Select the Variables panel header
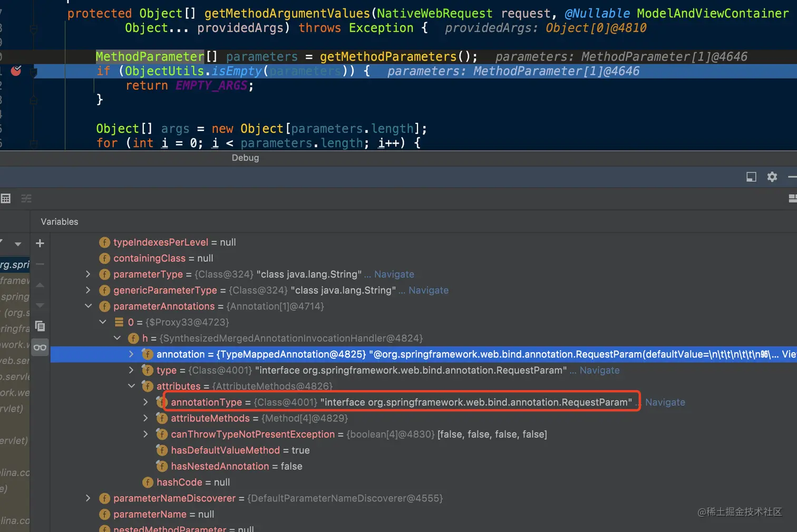 [59, 222]
